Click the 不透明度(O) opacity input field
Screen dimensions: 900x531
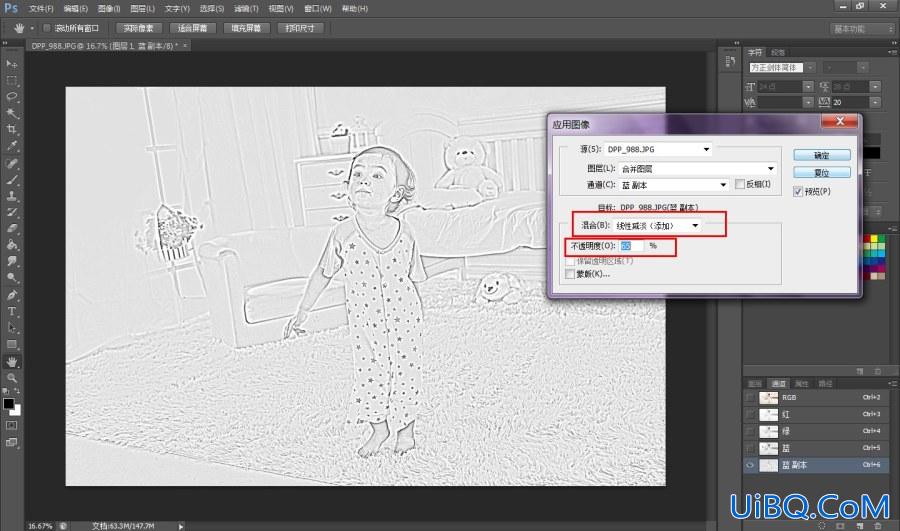[x=632, y=246]
